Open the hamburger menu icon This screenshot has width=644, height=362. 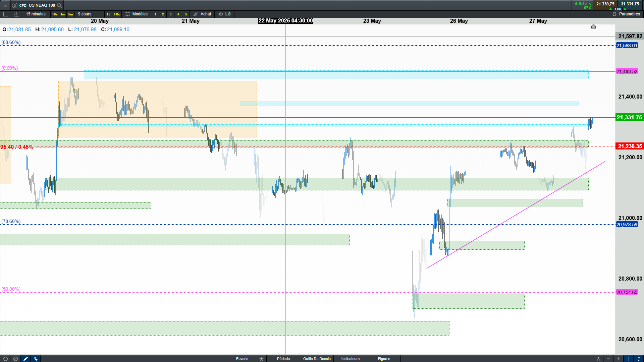5,5
